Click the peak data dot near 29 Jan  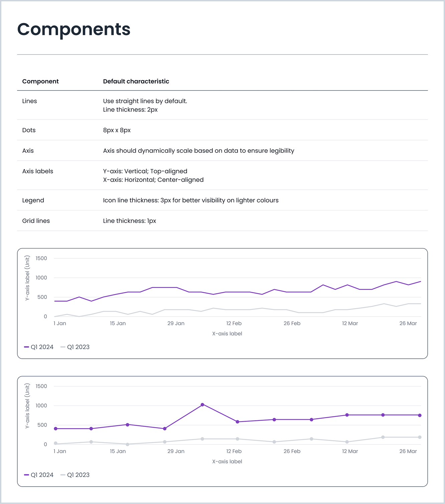(202, 404)
